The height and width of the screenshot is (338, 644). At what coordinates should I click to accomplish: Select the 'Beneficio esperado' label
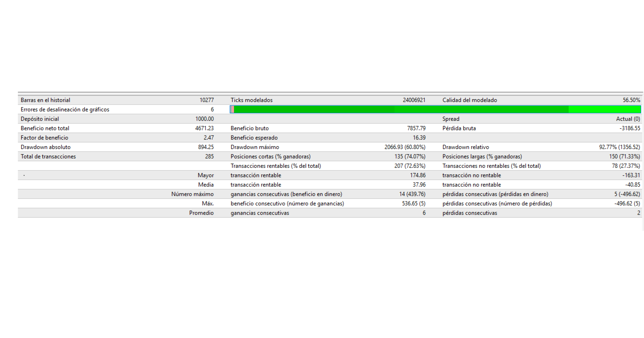tap(254, 138)
